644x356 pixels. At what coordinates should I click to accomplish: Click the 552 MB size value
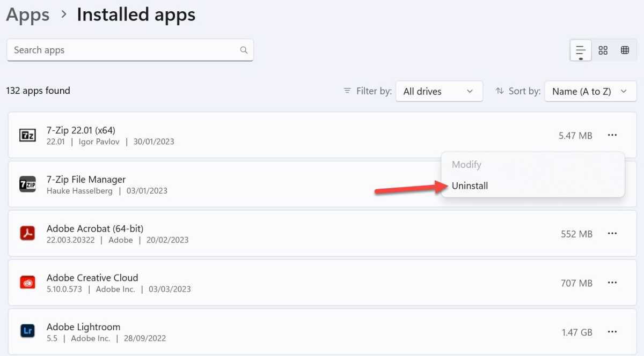[576, 234]
